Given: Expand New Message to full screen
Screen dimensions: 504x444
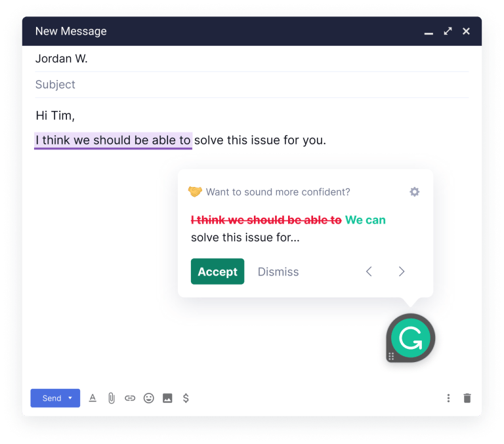Looking at the screenshot, I should pyautogui.click(x=448, y=31).
